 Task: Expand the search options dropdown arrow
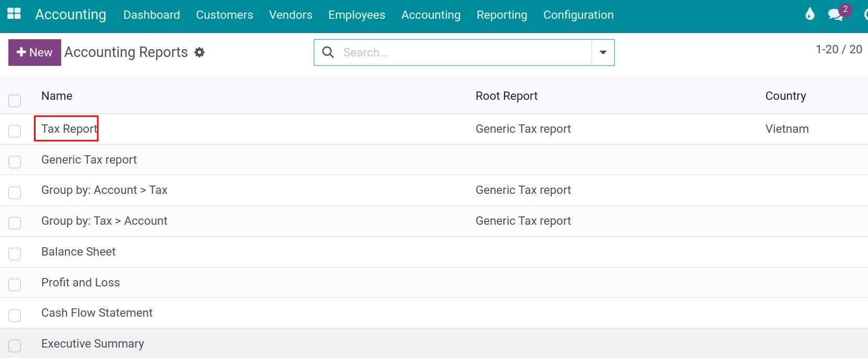tap(603, 52)
